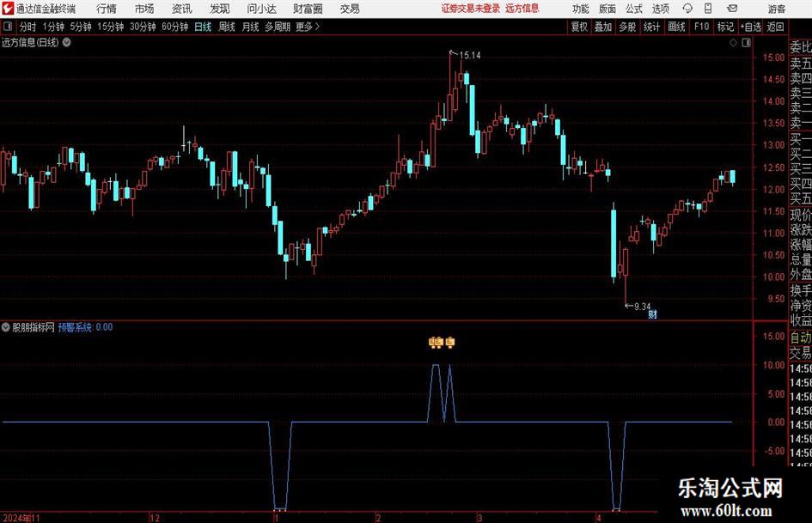The height and width of the screenshot is (523, 812).
Task: Open the 市场 menu
Action: click(x=144, y=9)
